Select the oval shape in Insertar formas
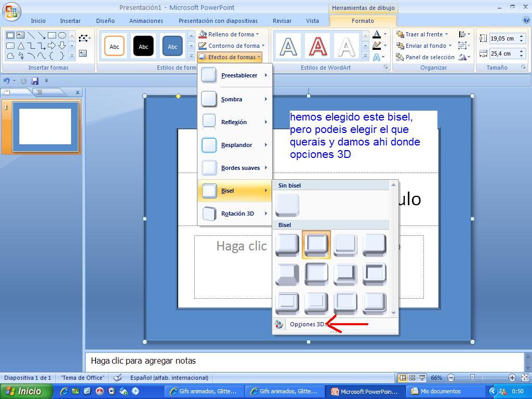532x399 pixels. tap(62, 35)
